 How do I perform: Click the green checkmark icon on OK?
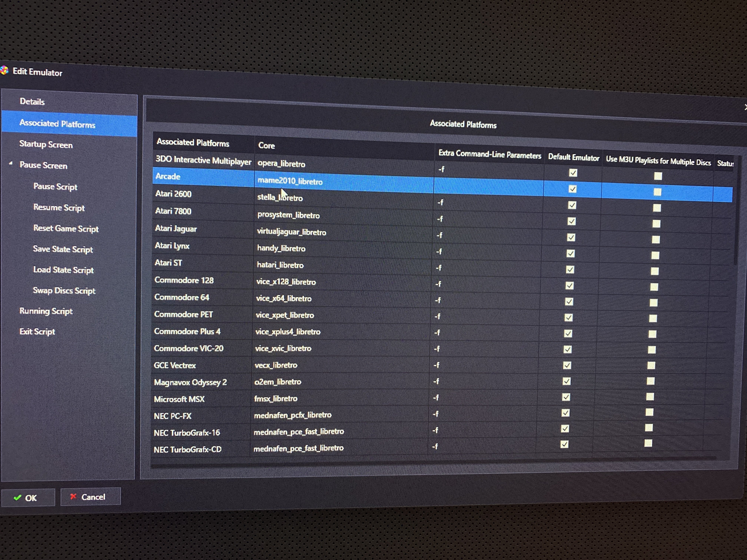pyautogui.click(x=18, y=498)
